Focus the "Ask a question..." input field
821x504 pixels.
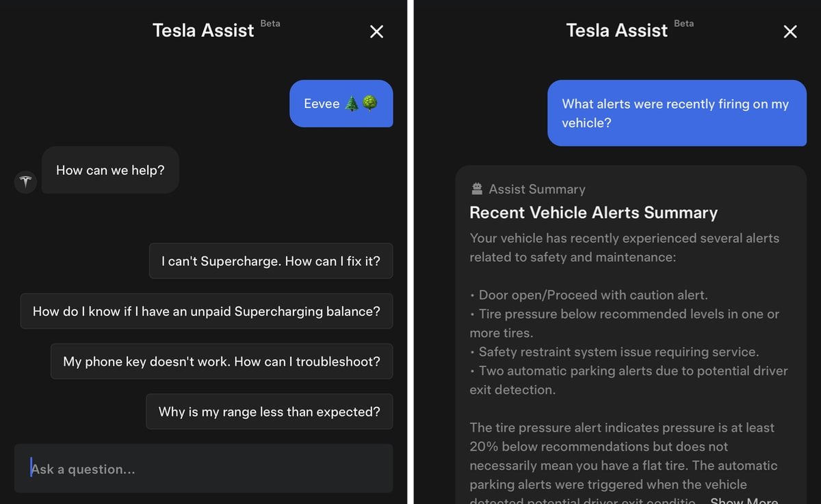(x=204, y=468)
